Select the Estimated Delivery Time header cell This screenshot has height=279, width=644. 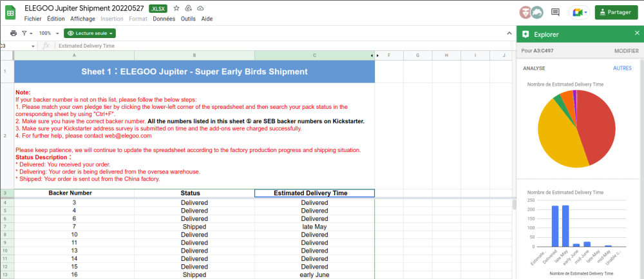pyautogui.click(x=315, y=193)
